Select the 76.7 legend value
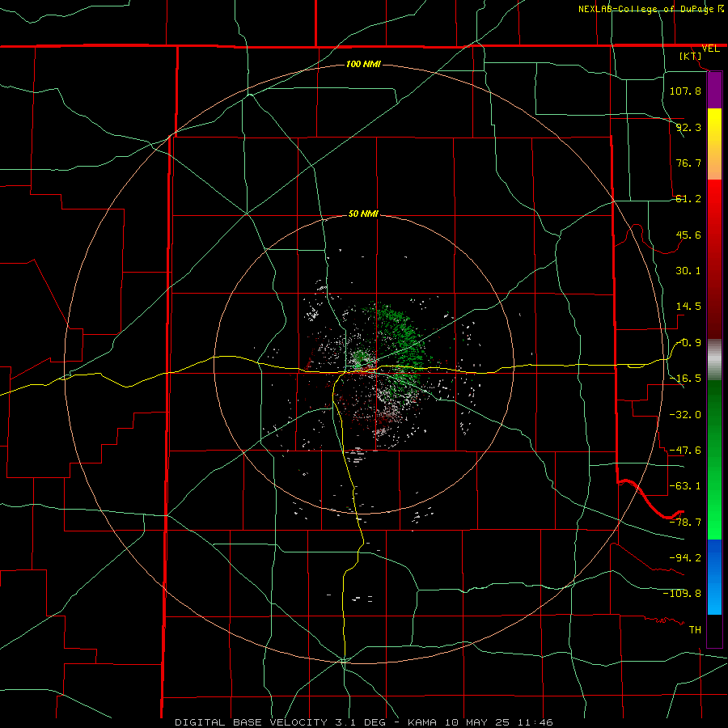Screen dimensions: 728x728 point(688,163)
